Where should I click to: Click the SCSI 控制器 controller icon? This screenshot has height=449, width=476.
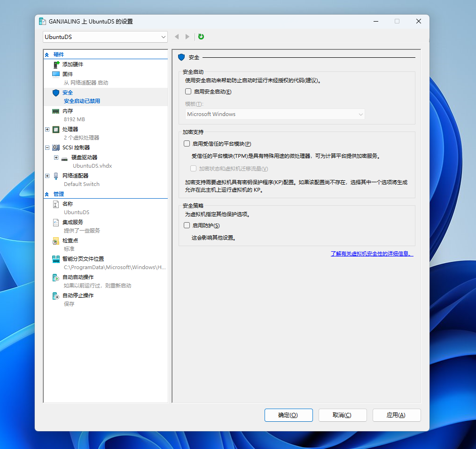click(x=56, y=148)
